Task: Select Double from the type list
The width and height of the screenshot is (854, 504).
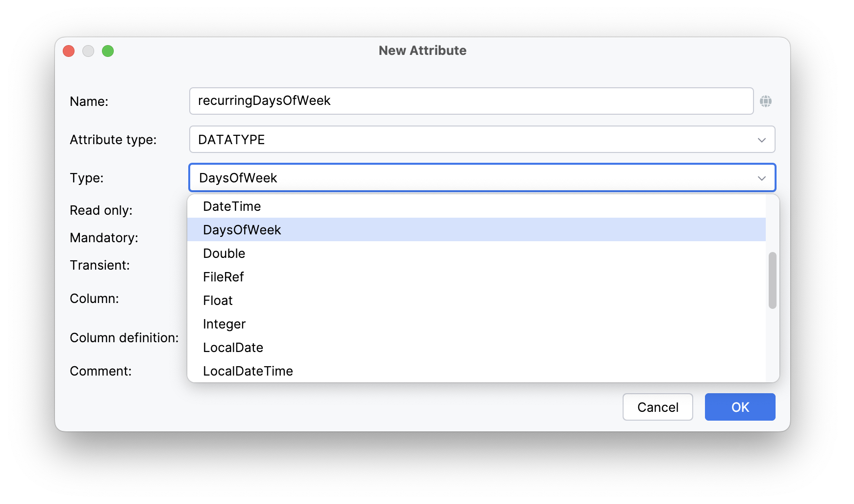Action: point(224,253)
